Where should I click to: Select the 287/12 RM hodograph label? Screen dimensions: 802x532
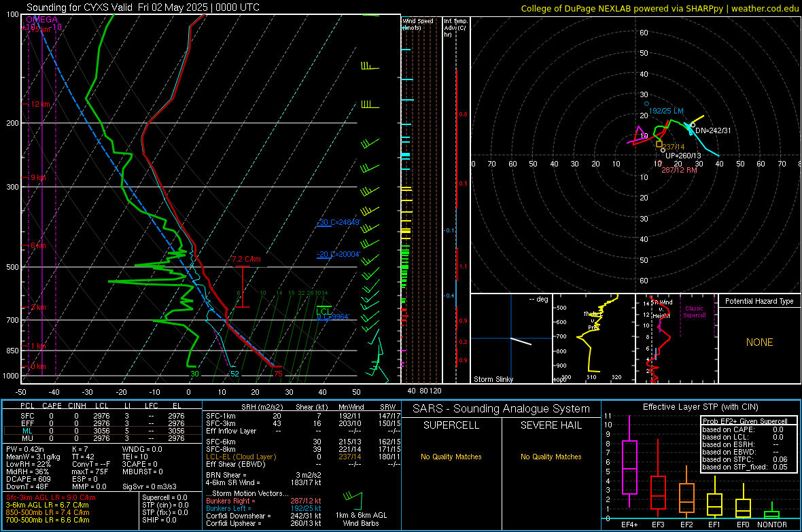click(x=679, y=170)
